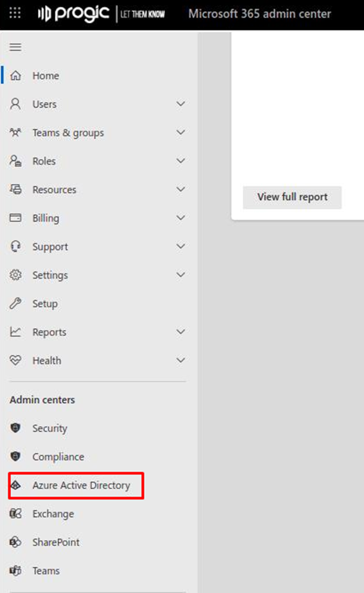Click the Roles icon

[15, 161]
